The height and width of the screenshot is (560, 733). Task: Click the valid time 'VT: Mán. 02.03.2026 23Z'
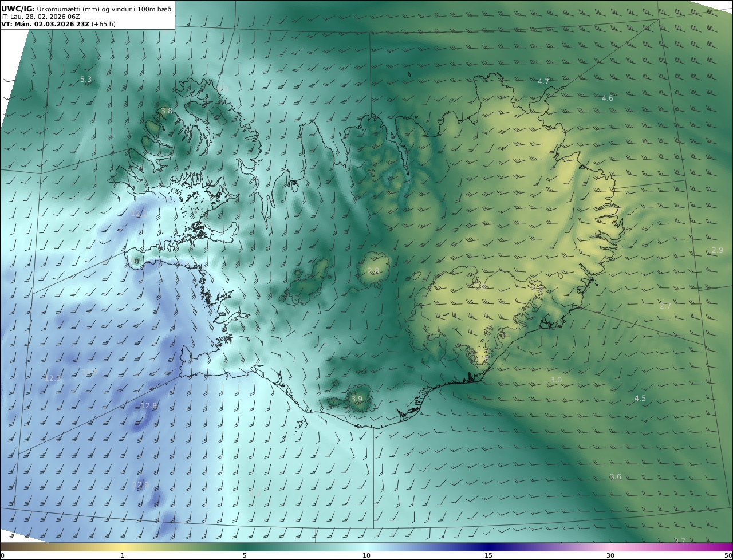(x=46, y=25)
